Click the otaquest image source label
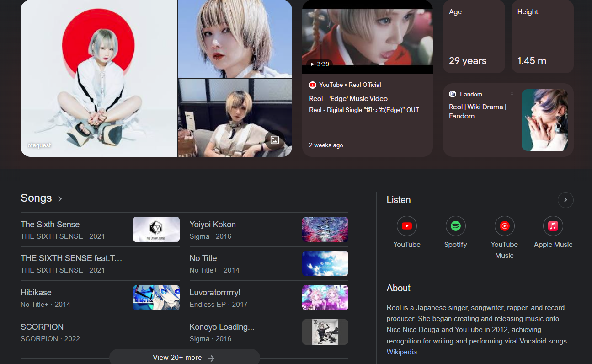592x364 pixels. click(39, 145)
